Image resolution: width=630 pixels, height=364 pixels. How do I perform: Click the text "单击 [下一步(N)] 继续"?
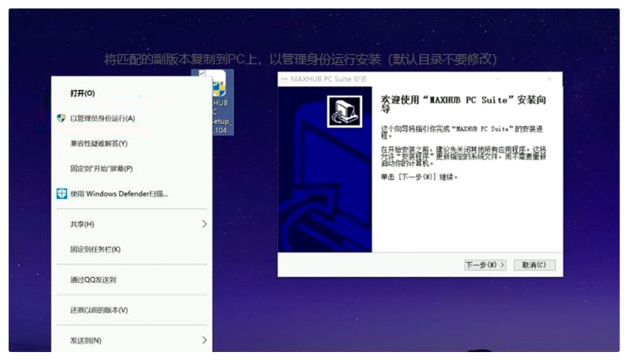point(419,177)
